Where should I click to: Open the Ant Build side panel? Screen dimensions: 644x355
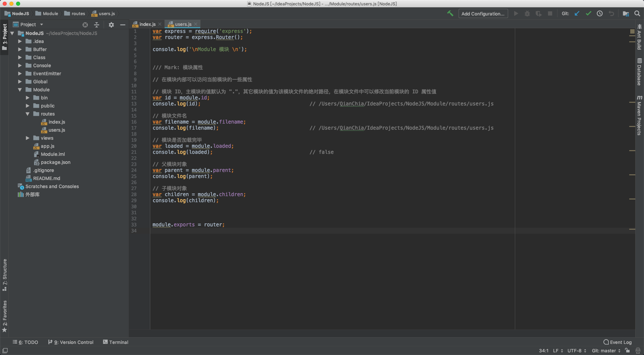639,37
